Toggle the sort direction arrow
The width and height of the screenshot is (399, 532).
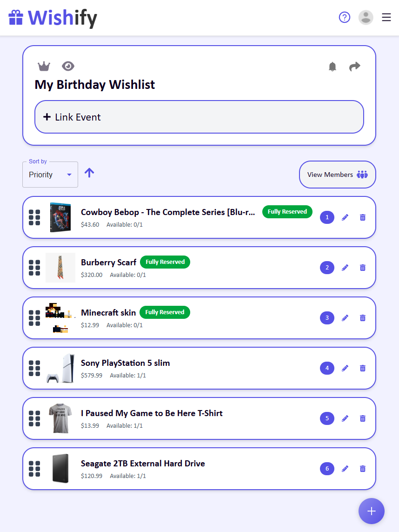(x=89, y=173)
